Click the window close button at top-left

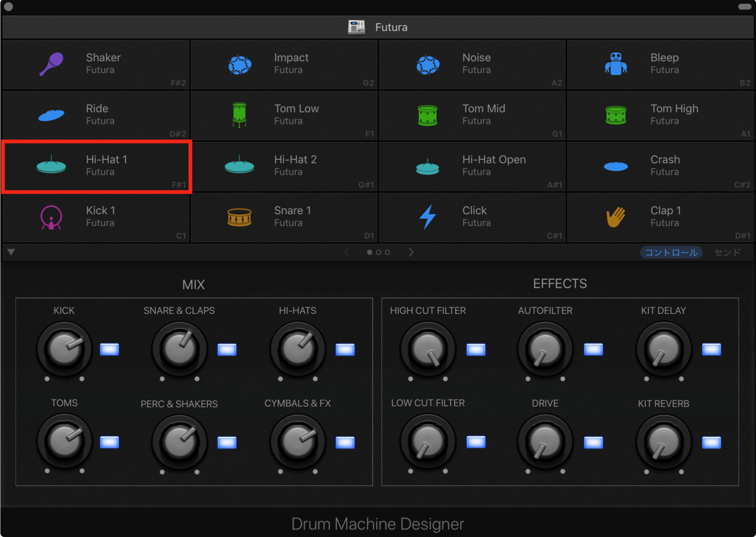pyautogui.click(x=8, y=6)
